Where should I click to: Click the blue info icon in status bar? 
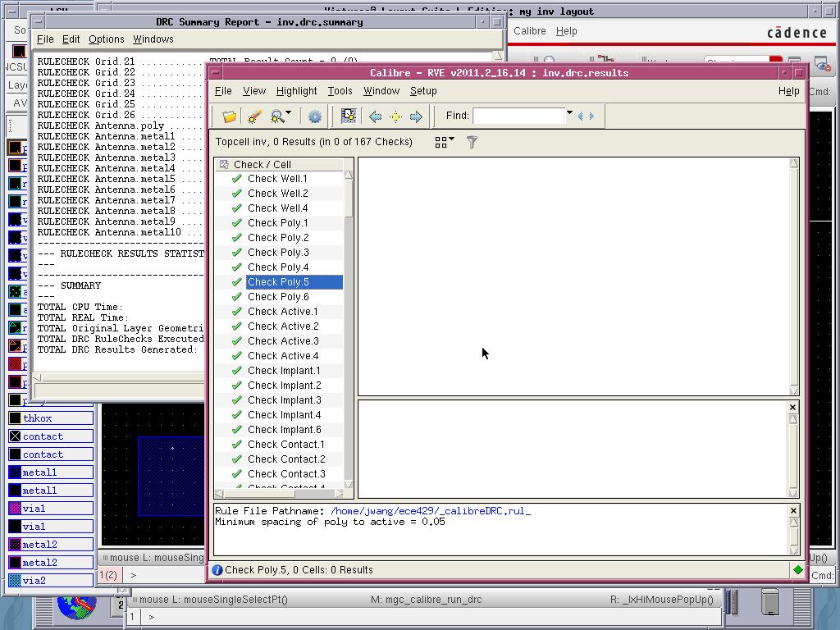(x=217, y=570)
